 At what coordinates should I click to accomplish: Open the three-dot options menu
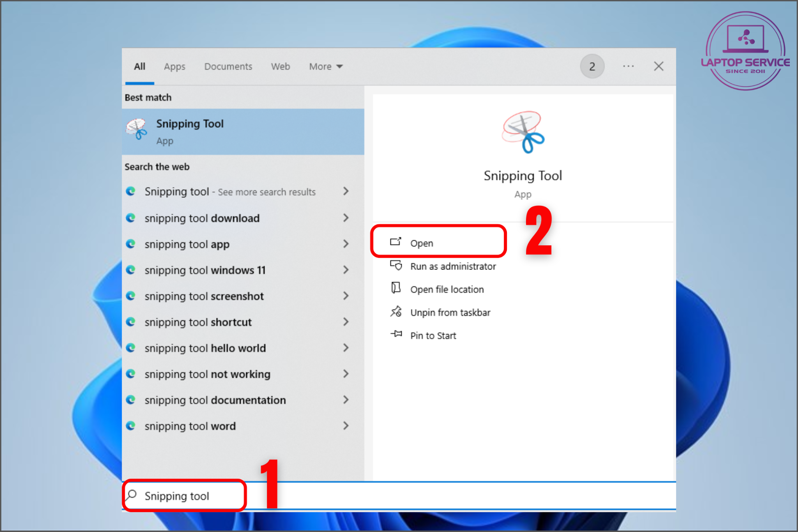pos(628,66)
